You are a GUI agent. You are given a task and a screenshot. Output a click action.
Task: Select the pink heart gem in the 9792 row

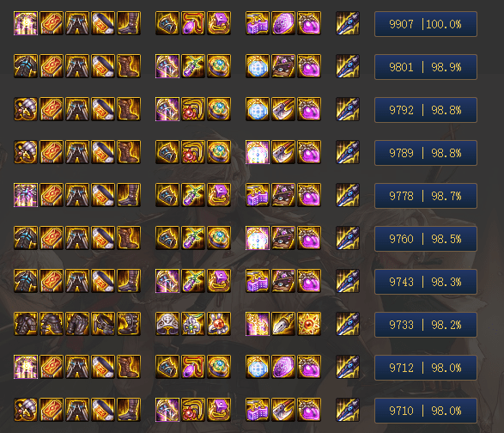point(309,109)
